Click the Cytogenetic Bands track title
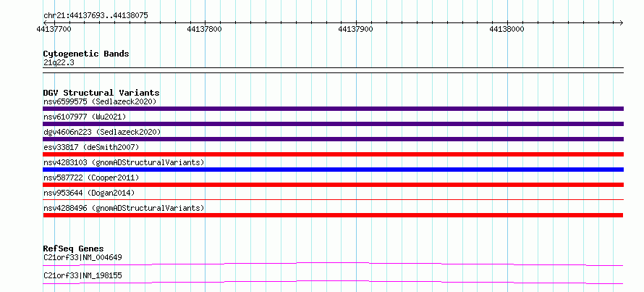This screenshot has width=644, height=292. point(86,54)
